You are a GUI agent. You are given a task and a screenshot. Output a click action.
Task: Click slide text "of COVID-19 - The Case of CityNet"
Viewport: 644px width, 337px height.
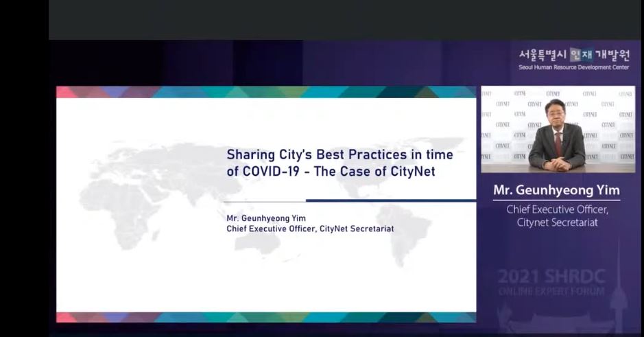point(331,171)
